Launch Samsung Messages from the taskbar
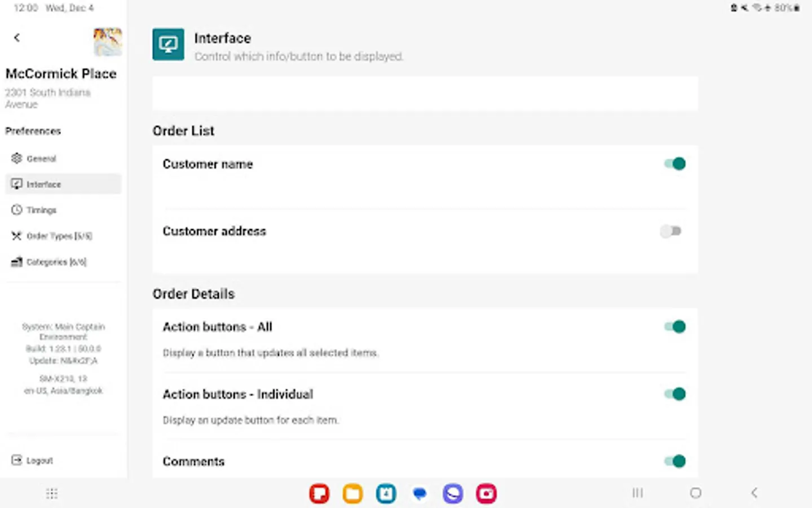812x508 pixels. [x=419, y=493]
